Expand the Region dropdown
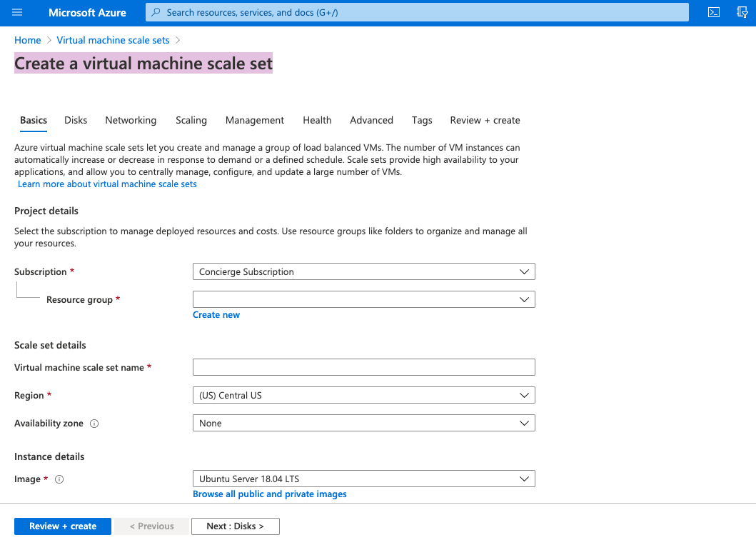756x560 pixels. [x=363, y=396]
